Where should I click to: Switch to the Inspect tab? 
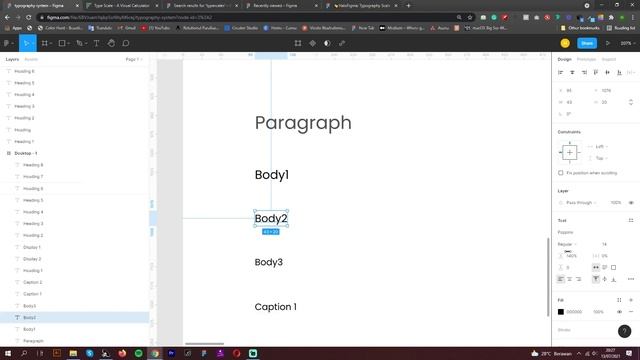click(x=608, y=59)
